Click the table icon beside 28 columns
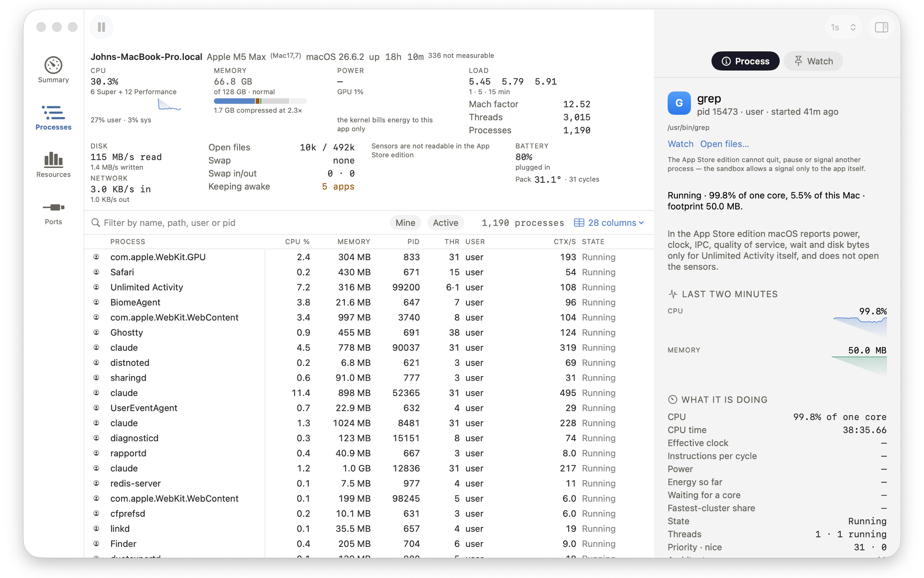The height and width of the screenshot is (578, 924). coord(579,223)
